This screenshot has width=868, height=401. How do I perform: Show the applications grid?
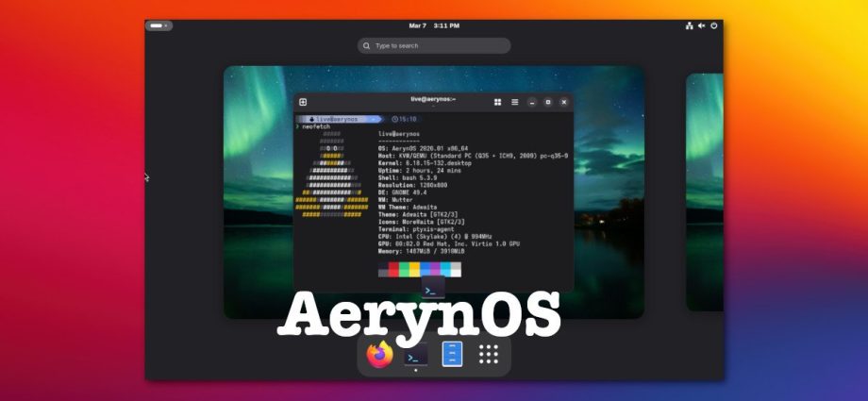click(x=489, y=354)
